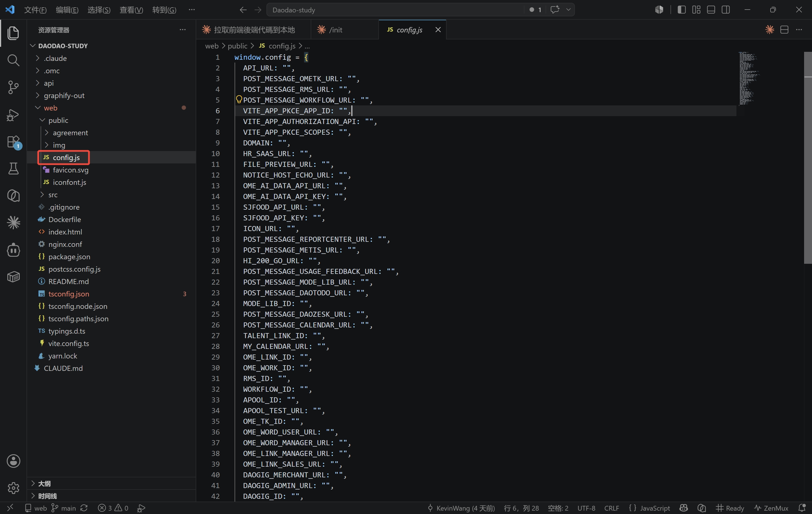Open the 查看(V) menu
The width and height of the screenshot is (812, 514).
(131, 10)
